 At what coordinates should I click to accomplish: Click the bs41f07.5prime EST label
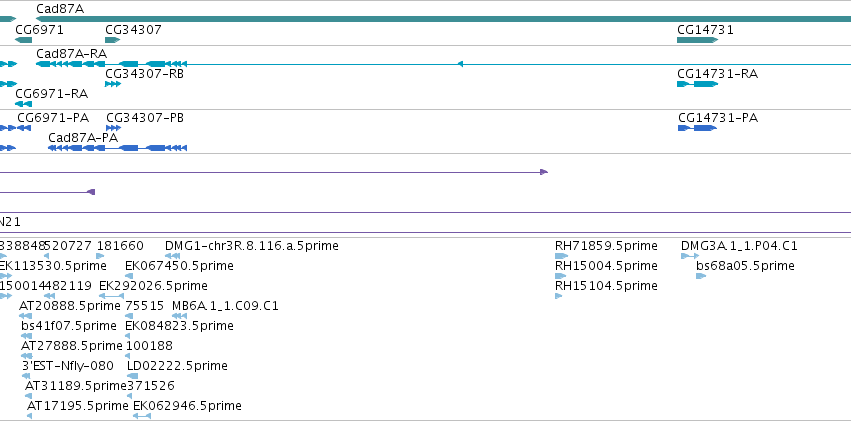click(x=69, y=326)
